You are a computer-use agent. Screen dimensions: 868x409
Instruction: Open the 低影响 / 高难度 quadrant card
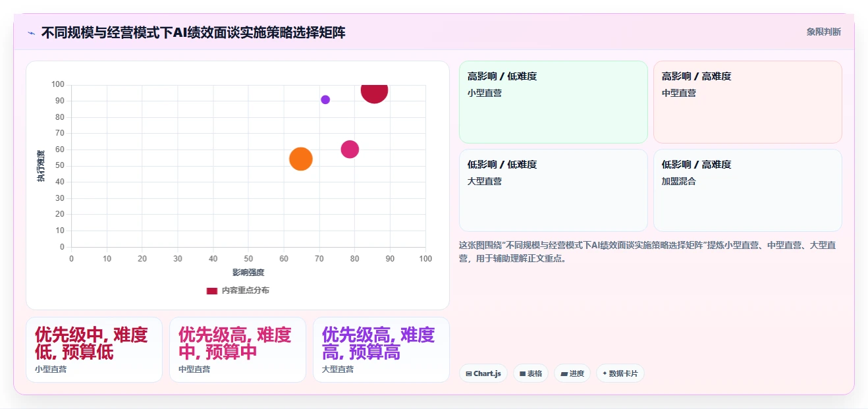coord(747,190)
